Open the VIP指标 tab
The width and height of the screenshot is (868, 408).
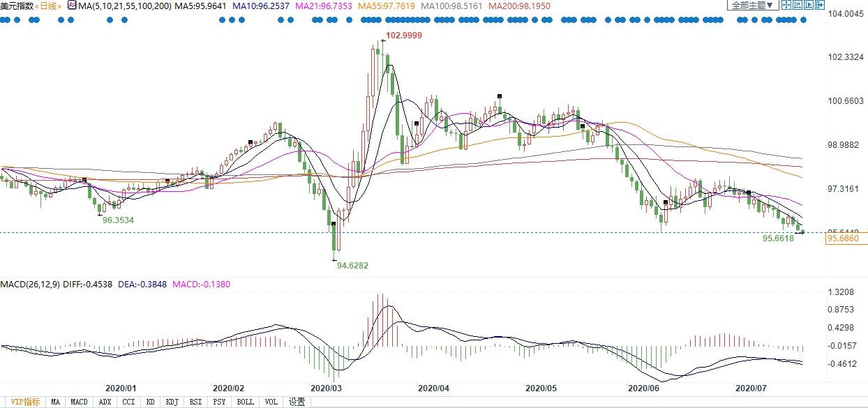(25, 402)
